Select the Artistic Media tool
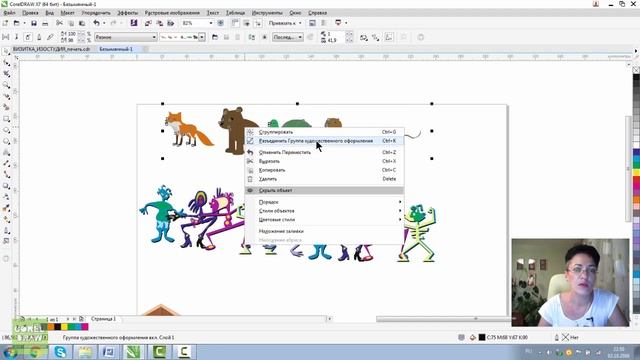The width and height of the screenshot is (640, 360). [6, 107]
